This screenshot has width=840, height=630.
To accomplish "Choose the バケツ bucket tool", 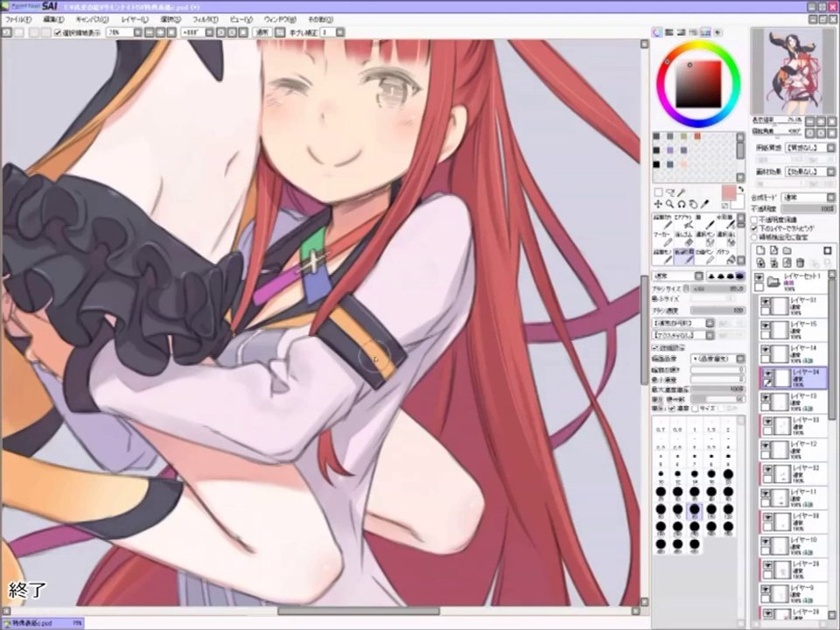I will pyautogui.click(x=726, y=256).
